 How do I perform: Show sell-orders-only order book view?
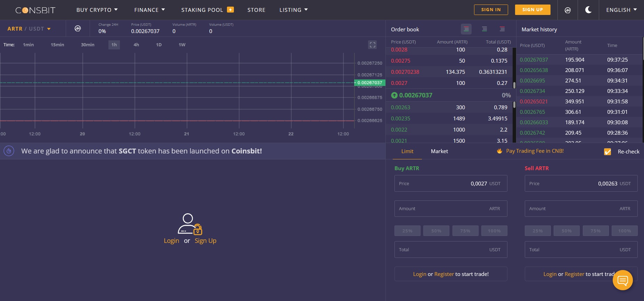coord(502,29)
